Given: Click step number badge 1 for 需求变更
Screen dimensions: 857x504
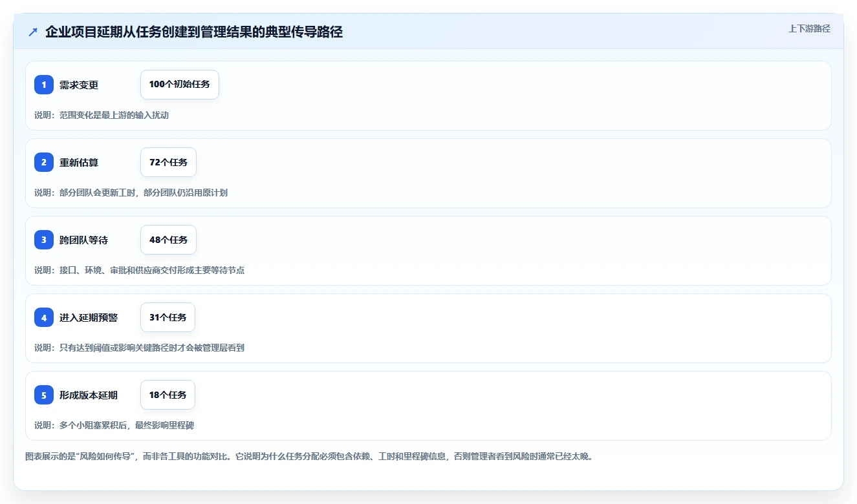Looking at the screenshot, I should (44, 85).
